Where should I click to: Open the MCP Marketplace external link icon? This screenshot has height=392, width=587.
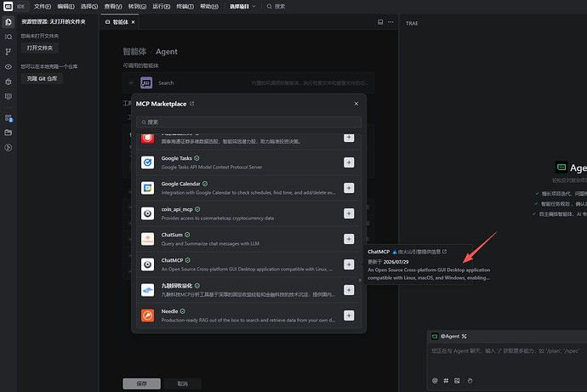191,104
